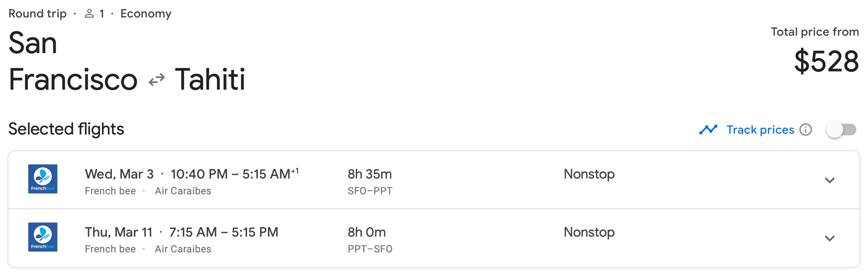This screenshot has height=274, width=868.
Task: Click the French bee logo on Mar 11 flight
Action: pyautogui.click(x=43, y=237)
